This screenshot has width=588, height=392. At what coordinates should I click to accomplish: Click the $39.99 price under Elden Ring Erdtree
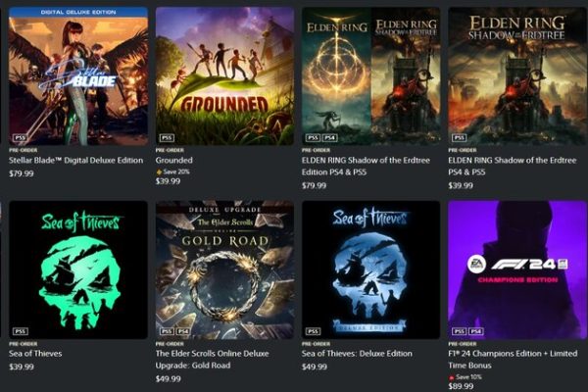[461, 185]
